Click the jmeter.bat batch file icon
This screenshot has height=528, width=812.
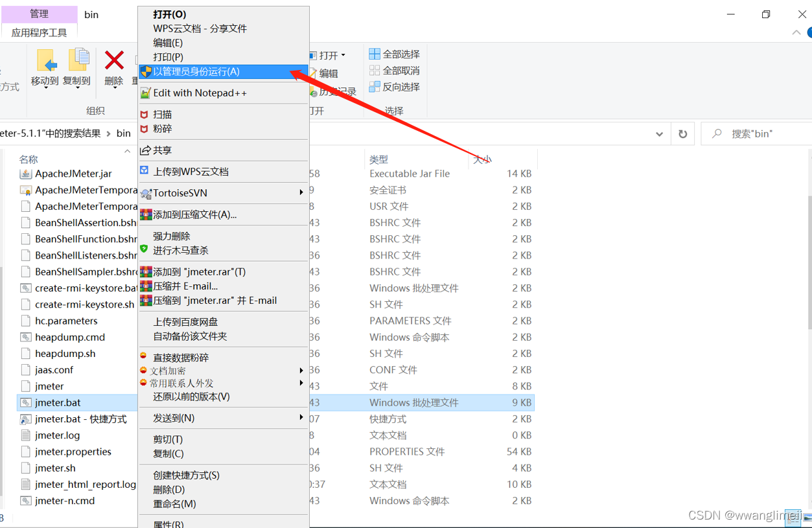(x=26, y=402)
